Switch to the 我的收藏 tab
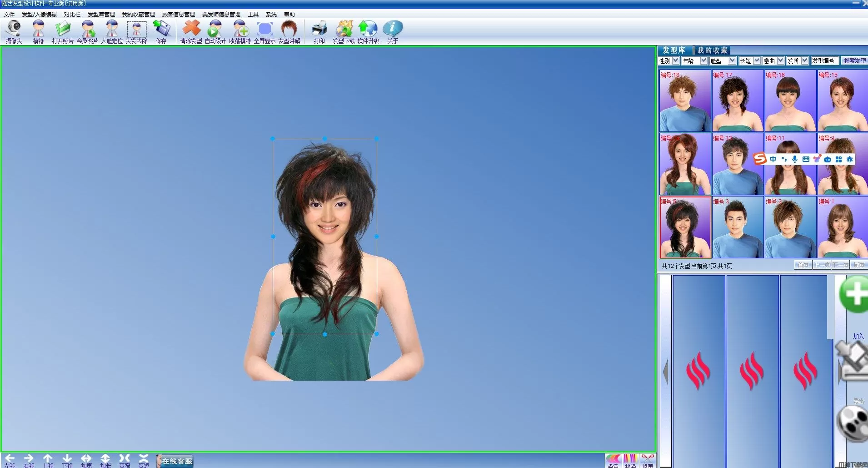Viewport: 868px width, 468px height. click(712, 50)
